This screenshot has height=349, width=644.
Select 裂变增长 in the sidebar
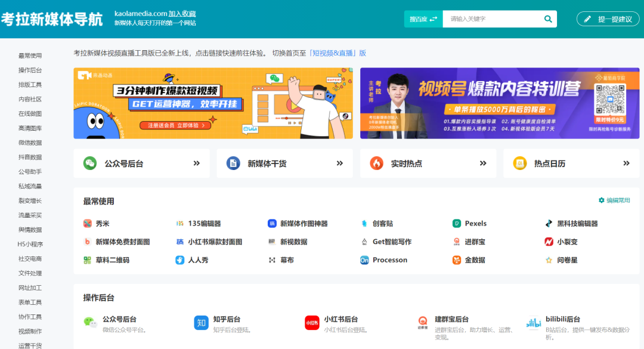click(30, 200)
